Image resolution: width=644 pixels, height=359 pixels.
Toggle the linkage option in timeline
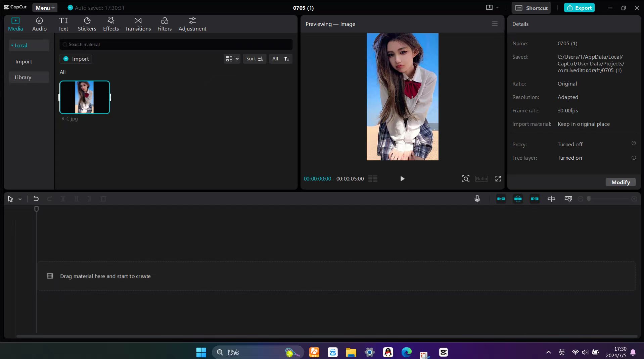(535, 199)
